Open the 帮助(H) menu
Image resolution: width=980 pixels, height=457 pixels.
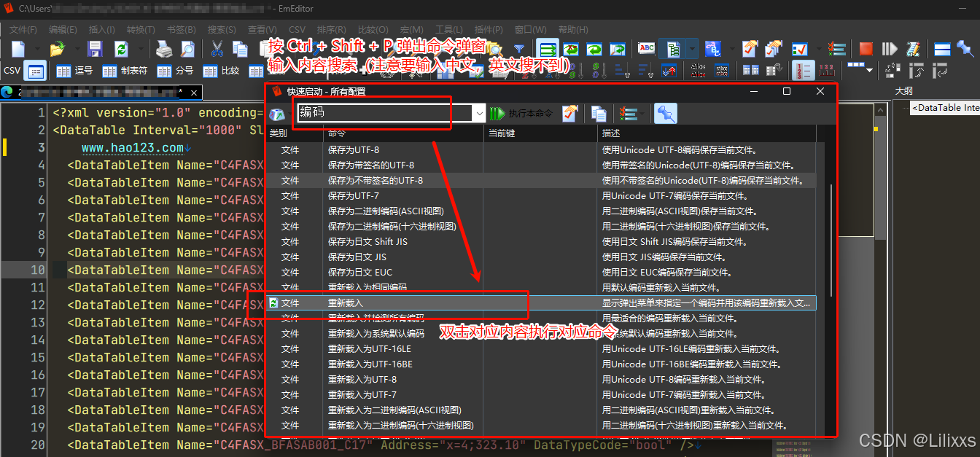pyautogui.click(x=572, y=29)
